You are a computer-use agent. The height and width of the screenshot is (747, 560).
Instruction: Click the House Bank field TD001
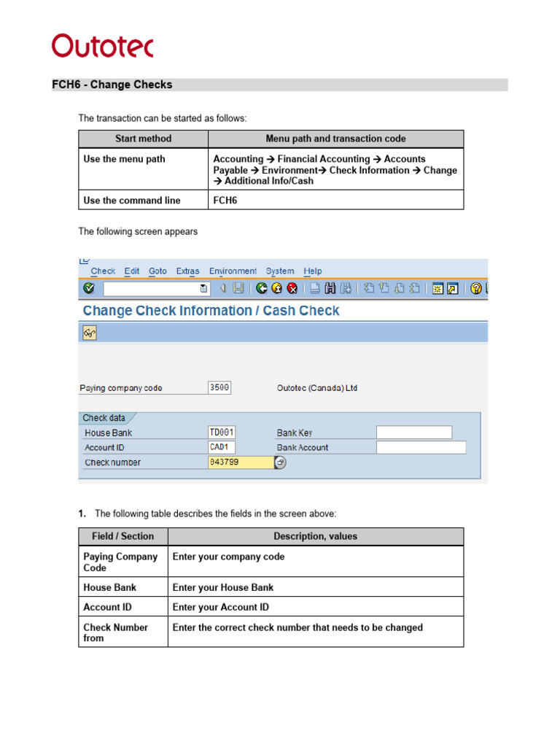[222, 433]
